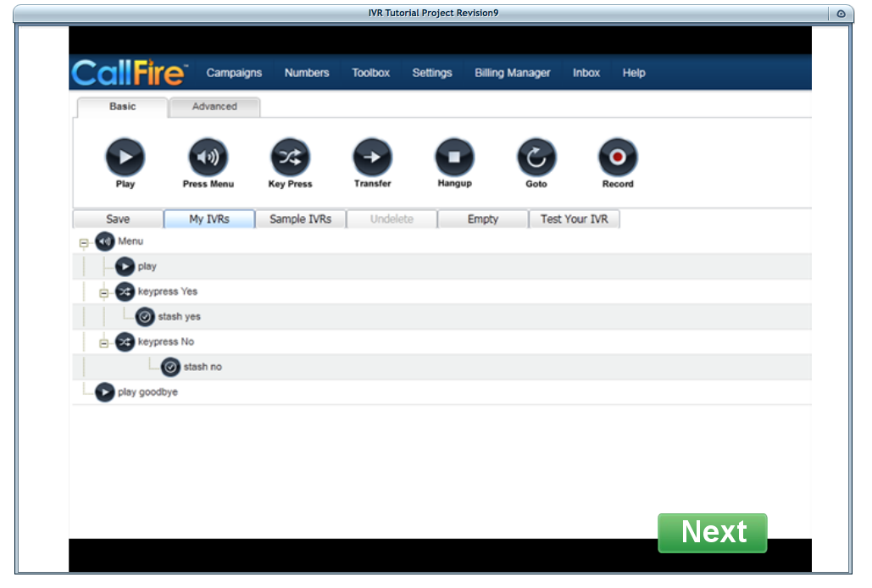Collapse the 'keypress Yes' branch
Viewport: 872px width, 588px height.
pos(104,291)
